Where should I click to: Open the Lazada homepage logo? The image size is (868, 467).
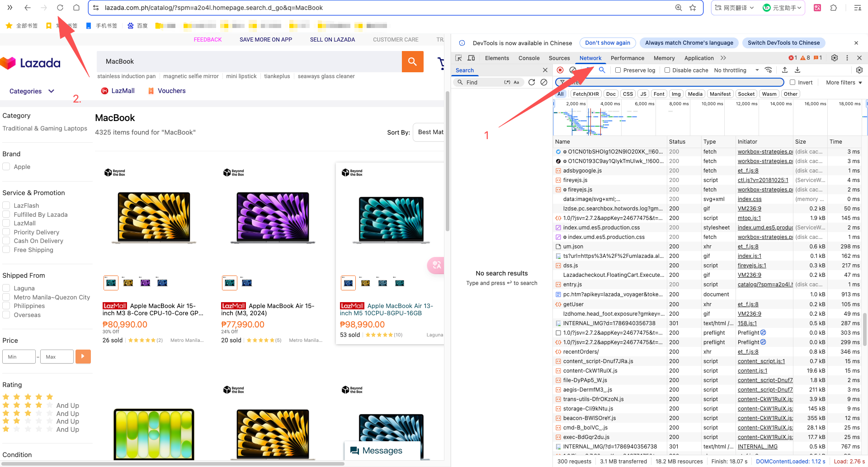[x=31, y=63]
